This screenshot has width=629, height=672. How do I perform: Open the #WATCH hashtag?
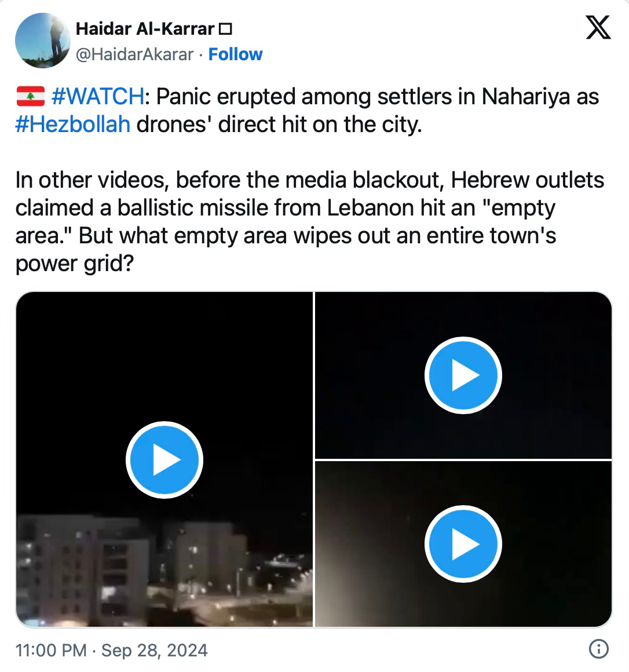click(98, 96)
